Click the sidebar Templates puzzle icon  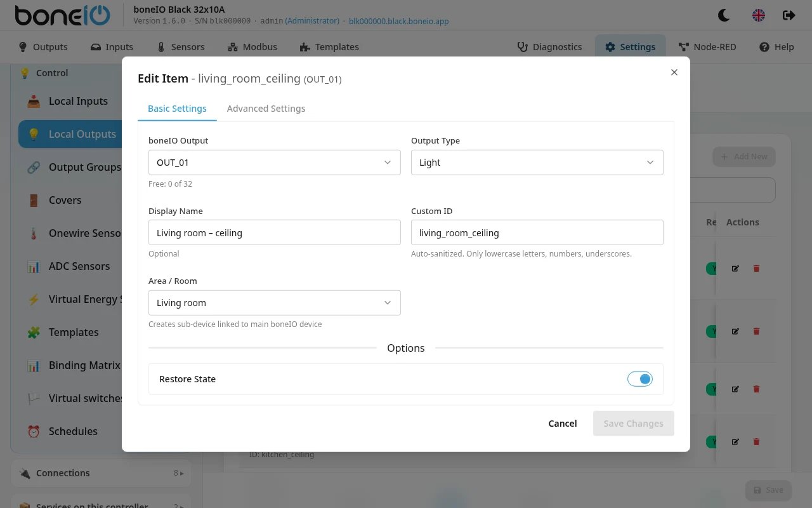tap(34, 332)
